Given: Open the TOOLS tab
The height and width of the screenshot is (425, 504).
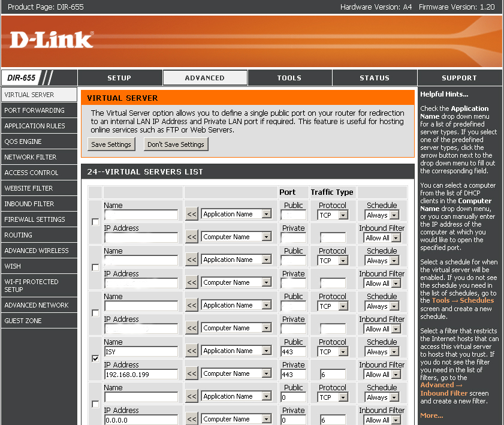Looking at the screenshot, I should [289, 78].
